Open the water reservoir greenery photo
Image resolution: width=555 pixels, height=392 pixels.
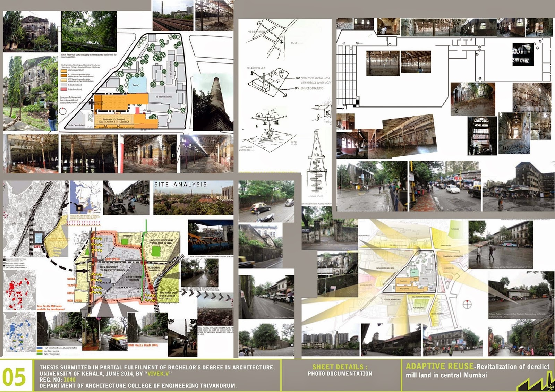point(89,31)
